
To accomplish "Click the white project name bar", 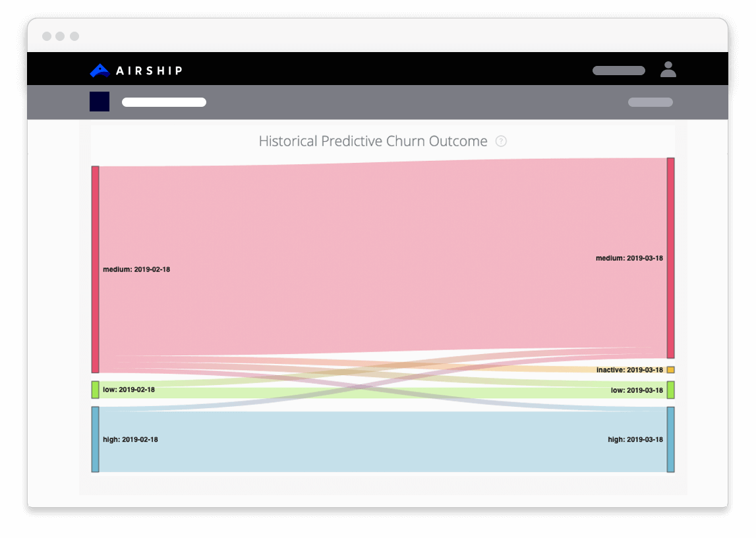I will pyautogui.click(x=164, y=102).
